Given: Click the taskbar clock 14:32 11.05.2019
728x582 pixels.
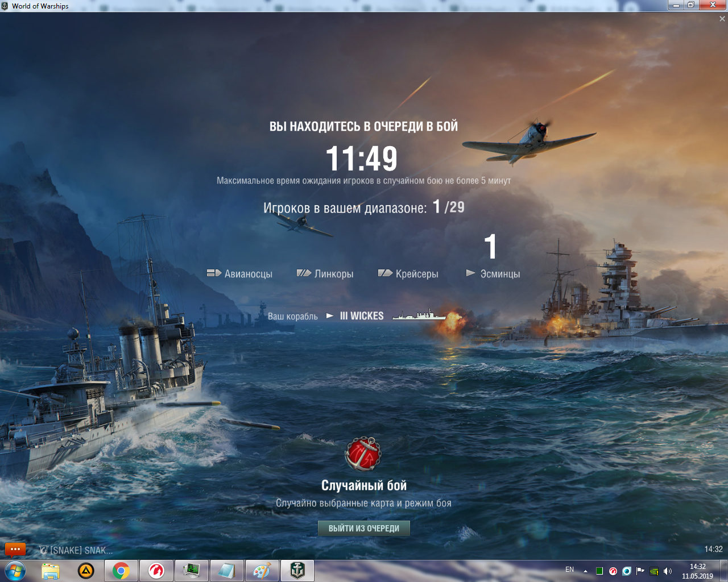Looking at the screenshot, I should [697, 571].
